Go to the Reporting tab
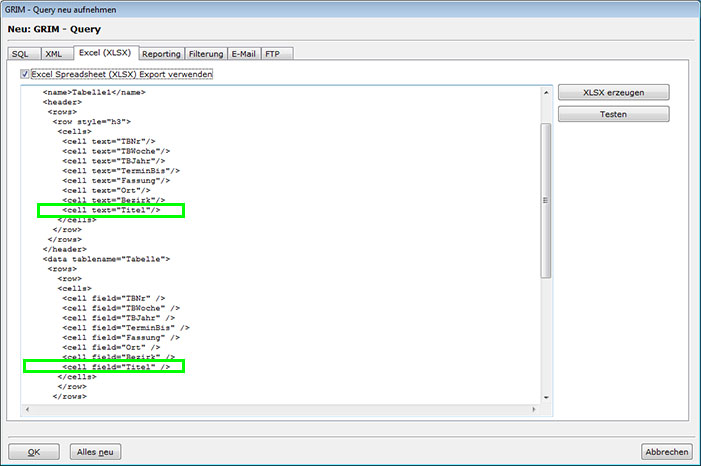The image size is (701, 466). [x=161, y=53]
